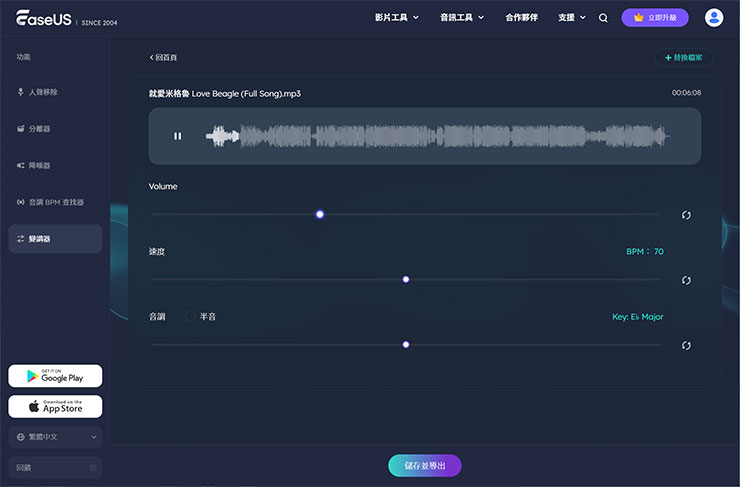Open the Google Play download badge
This screenshot has height=487, width=740.
55,376
